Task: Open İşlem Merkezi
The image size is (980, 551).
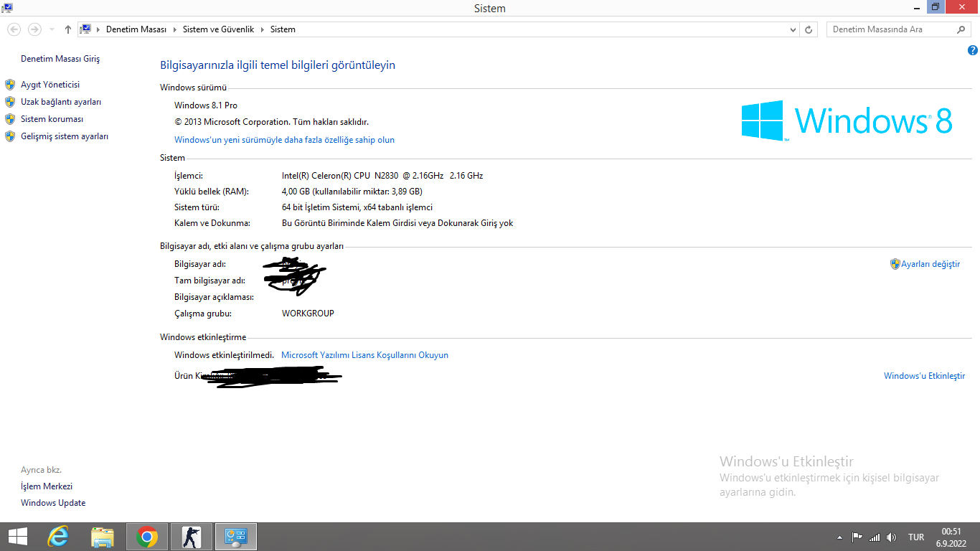Action: pos(47,486)
